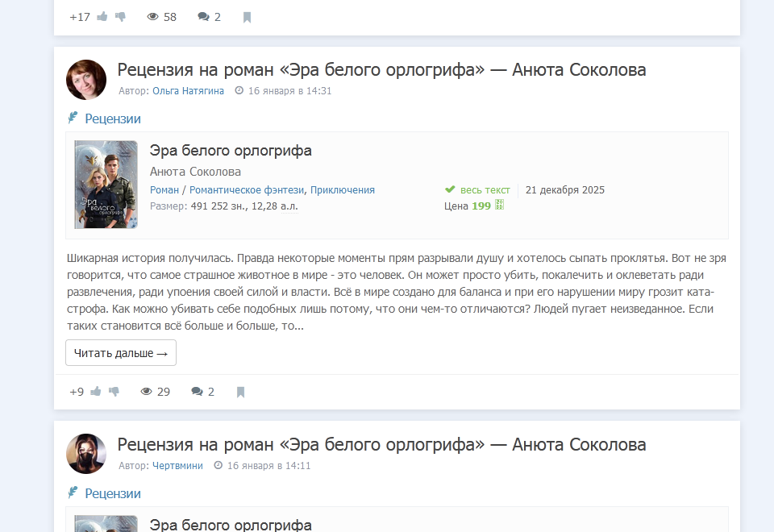The height and width of the screenshot is (532, 774).
Task: Click the date 21 декабря 2025
Action: pyautogui.click(x=565, y=190)
